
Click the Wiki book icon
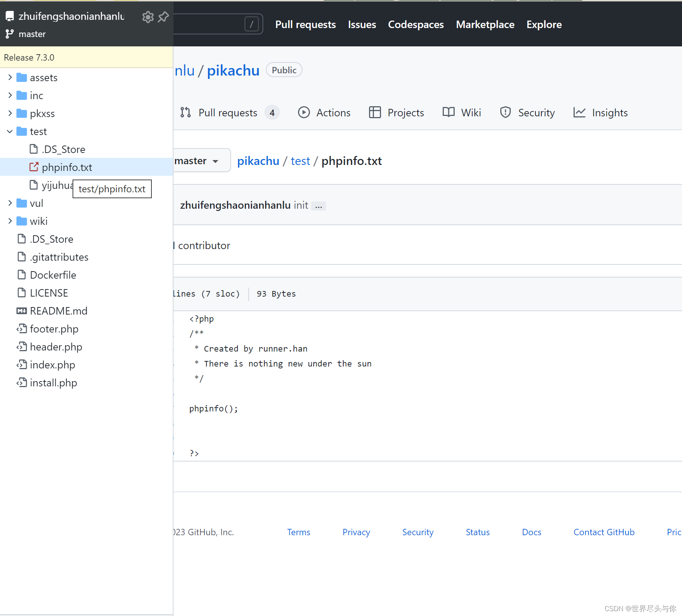(x=449, y=112)
